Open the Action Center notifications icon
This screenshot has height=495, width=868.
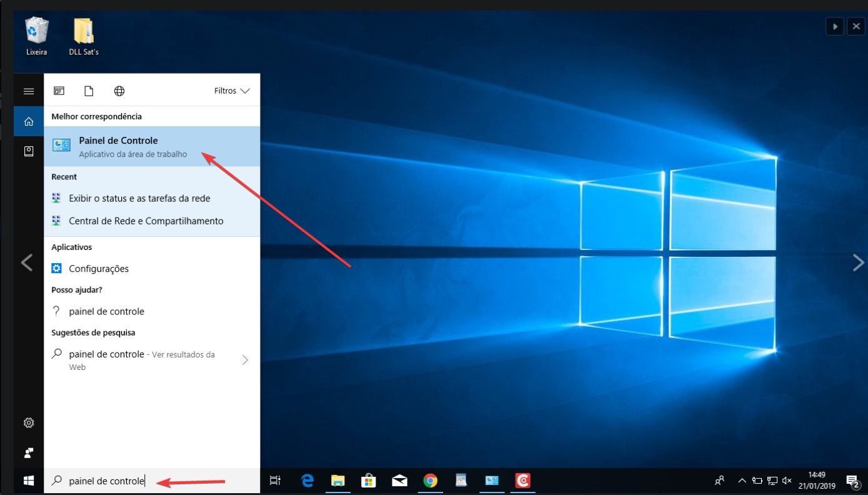pyautogui.click(x=852, y=481)
